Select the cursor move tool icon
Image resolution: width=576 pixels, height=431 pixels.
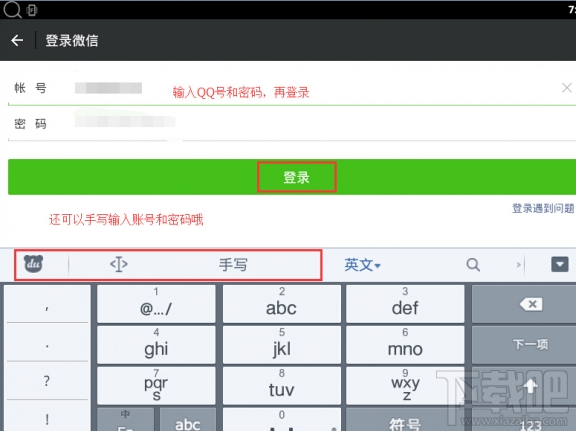pos(119,264)
